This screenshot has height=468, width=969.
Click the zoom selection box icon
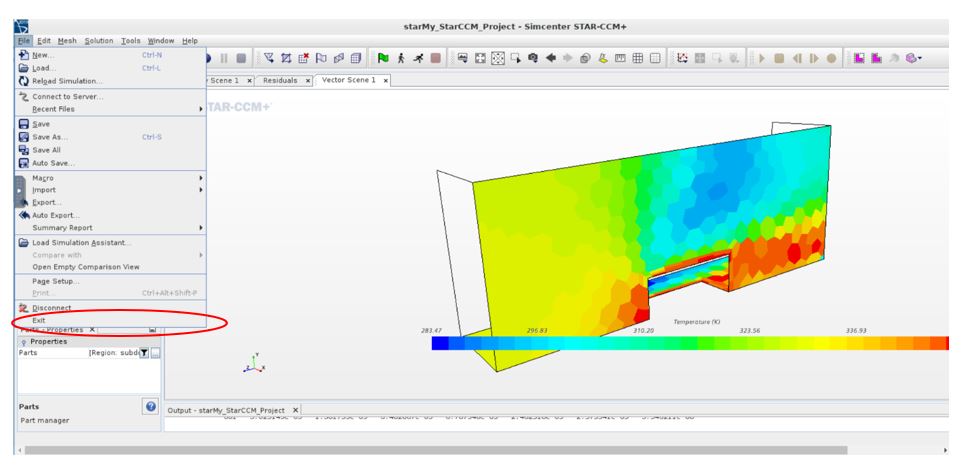pos(515,58)
